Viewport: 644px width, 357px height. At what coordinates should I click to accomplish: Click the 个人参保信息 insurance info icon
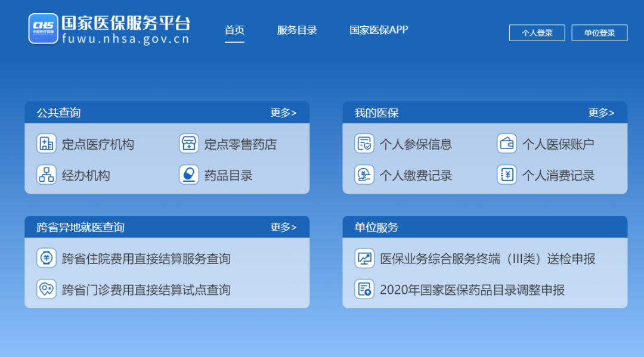click(364, 144)
